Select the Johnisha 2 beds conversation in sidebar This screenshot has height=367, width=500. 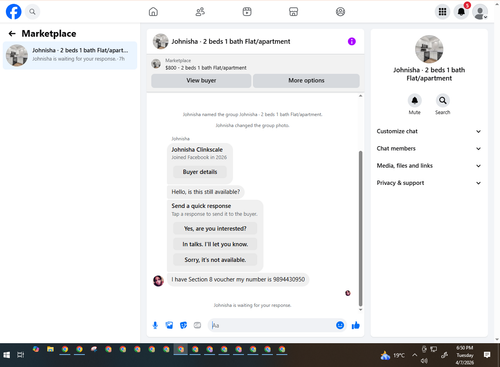coord(70,55)
